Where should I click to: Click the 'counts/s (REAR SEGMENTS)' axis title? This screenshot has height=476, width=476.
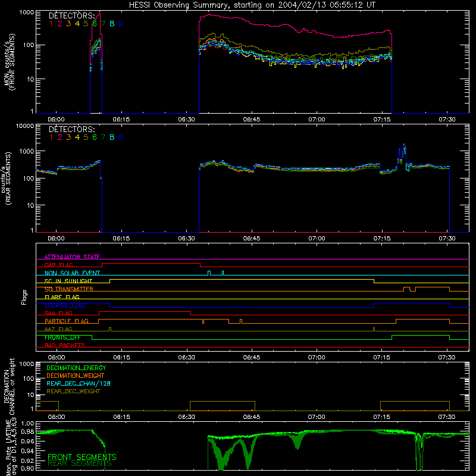coord(7,178)
